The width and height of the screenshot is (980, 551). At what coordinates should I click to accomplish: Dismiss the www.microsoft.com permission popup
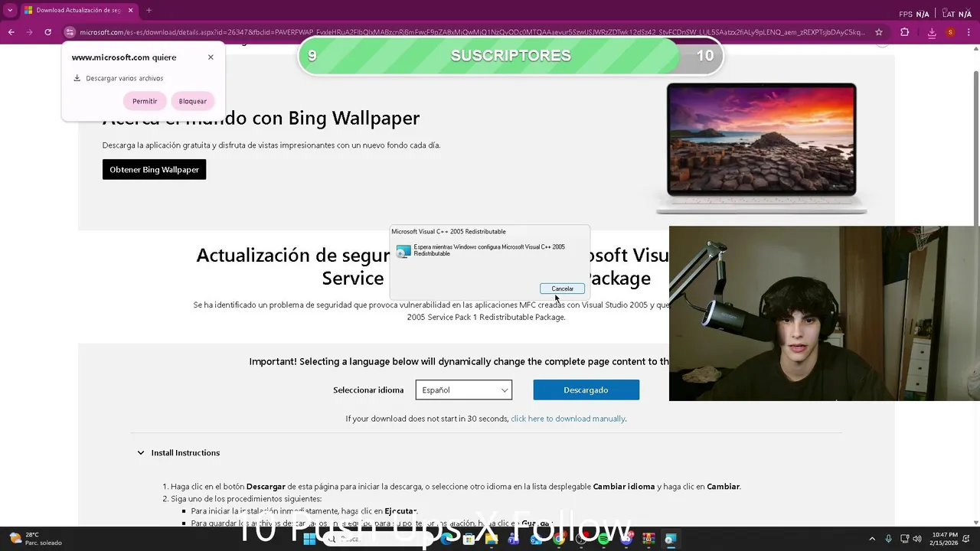[211, 57]
